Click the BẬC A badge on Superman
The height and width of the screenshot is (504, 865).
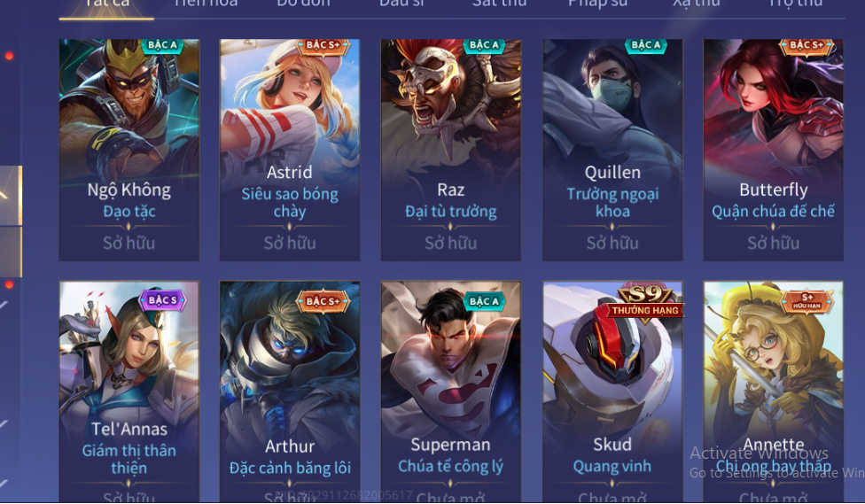484,301
